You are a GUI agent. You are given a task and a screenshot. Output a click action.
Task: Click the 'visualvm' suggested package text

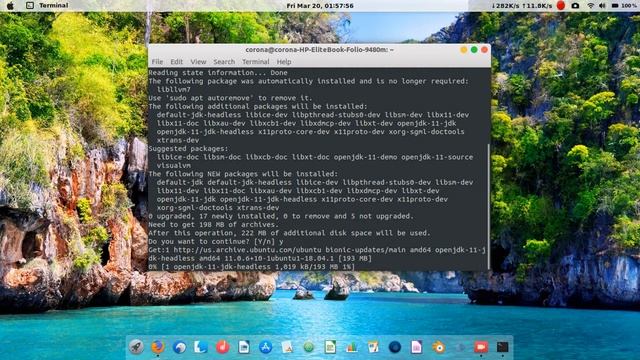click(173, 165)
